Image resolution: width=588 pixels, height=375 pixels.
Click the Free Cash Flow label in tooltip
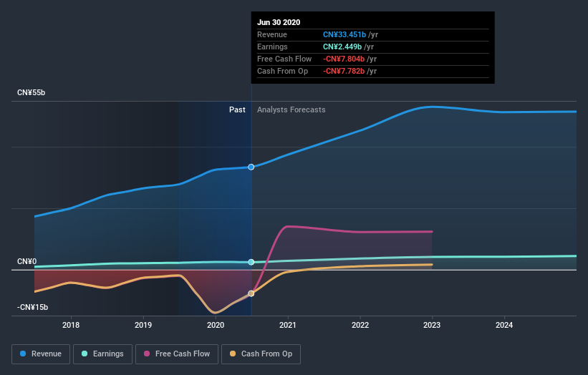tap(284, 59)
